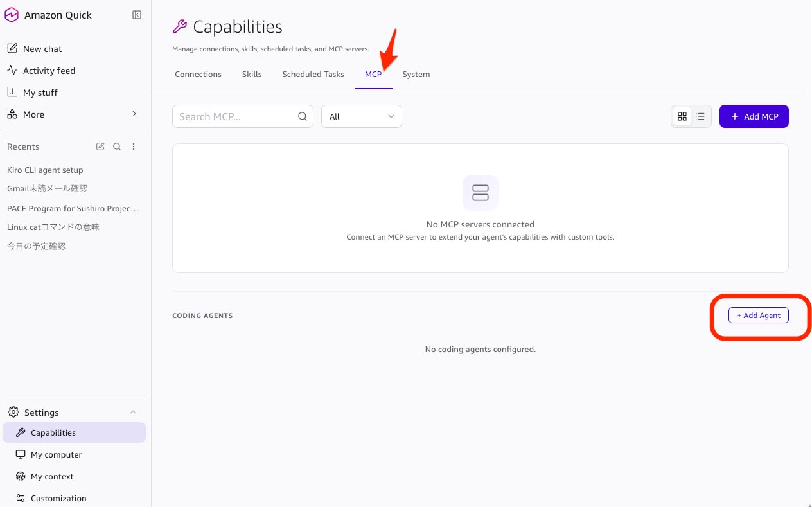Image resolution: width=812 pixels, height=507 pixels.
Task: Collapse the Settings section chevron
Action: coord(133,413)
